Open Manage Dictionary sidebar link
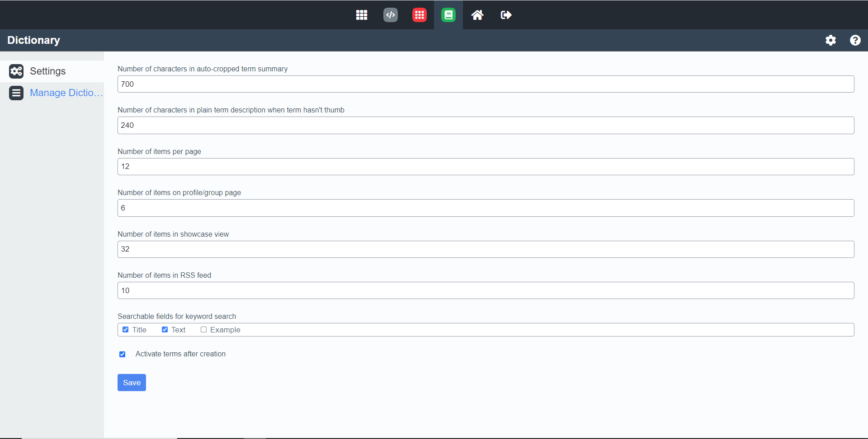The image size is (868, 439). click(66, 93)
